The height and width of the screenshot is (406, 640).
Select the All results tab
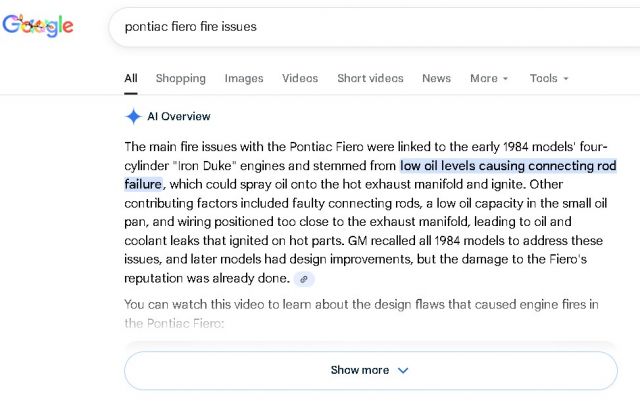131,78
